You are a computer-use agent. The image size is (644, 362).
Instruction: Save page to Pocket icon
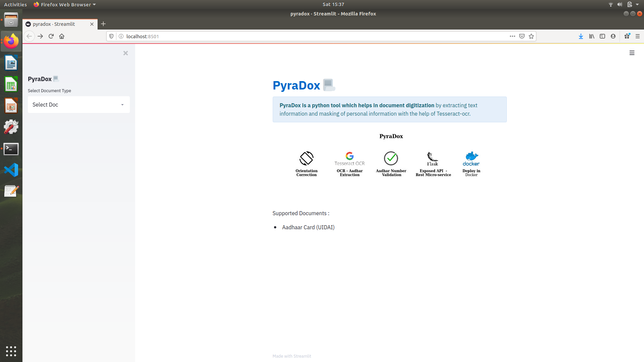[x=522, y=36]
